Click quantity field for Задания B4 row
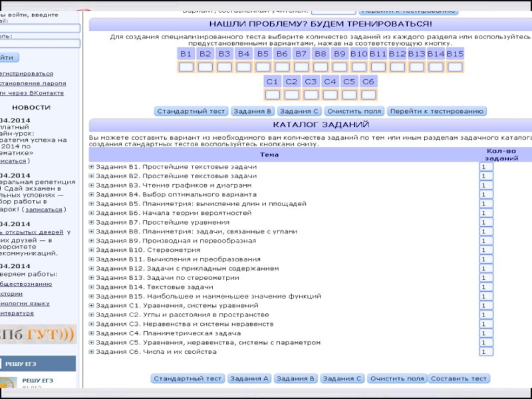Screen dimensions: 532x399 (x=486, y=194)
